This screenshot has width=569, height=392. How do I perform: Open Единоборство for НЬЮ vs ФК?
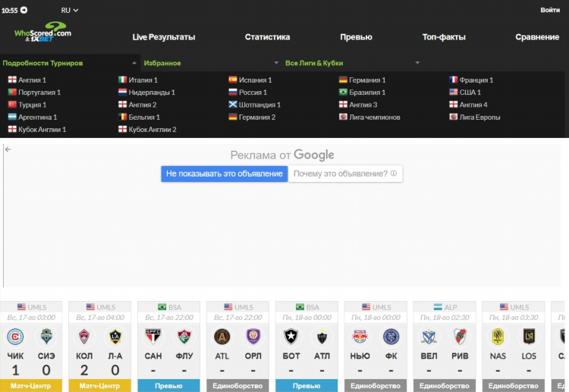point(376,385)
